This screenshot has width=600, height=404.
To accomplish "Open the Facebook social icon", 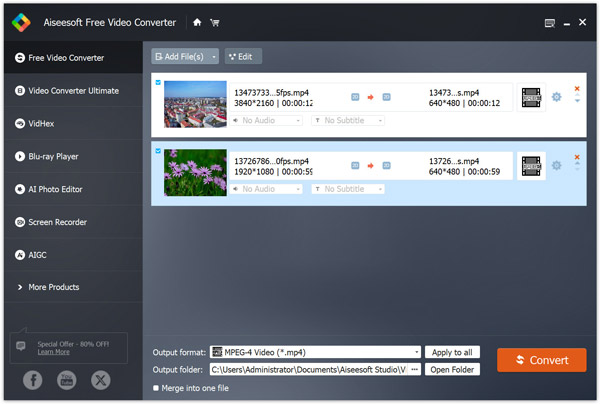I will [x=33, y=380].
